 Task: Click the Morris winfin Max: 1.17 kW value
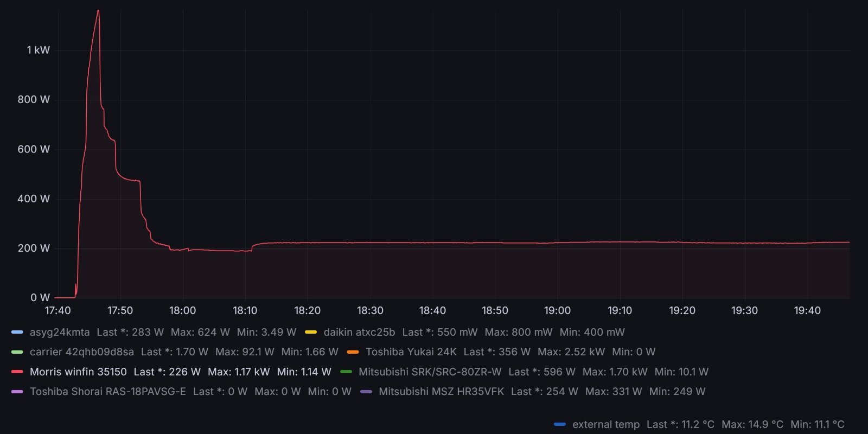point(239,372)
